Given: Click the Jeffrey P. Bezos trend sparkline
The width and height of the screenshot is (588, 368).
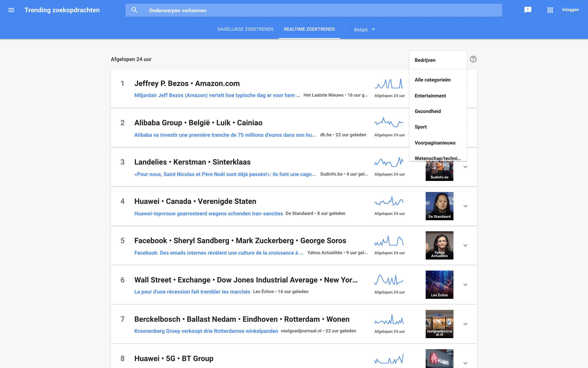Looking at the screenshot, I should 389,84.
